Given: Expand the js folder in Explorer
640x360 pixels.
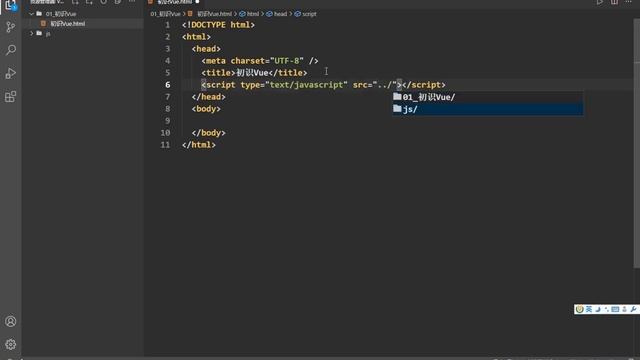Looking at the screenshot, I should tap(32, 33).
